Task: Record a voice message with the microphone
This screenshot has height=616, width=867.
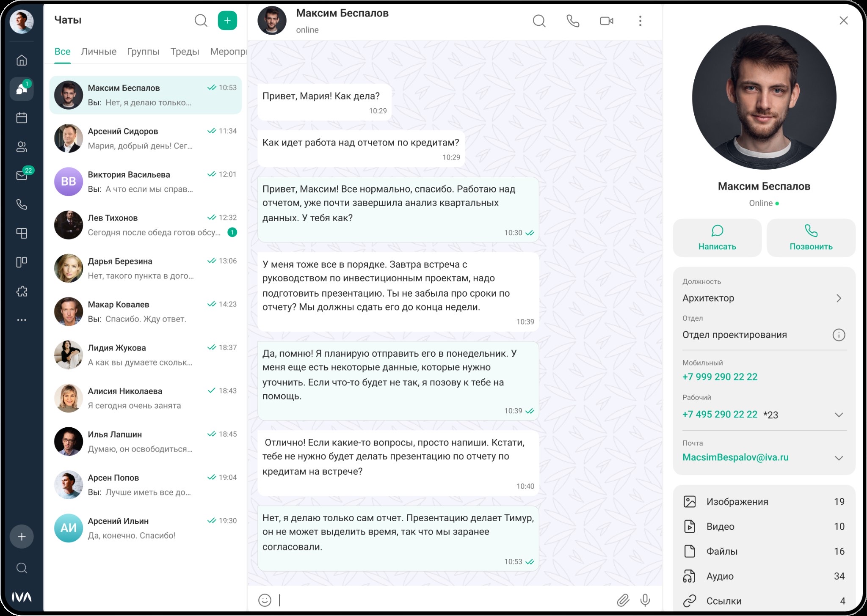Action: coord(645,600)
